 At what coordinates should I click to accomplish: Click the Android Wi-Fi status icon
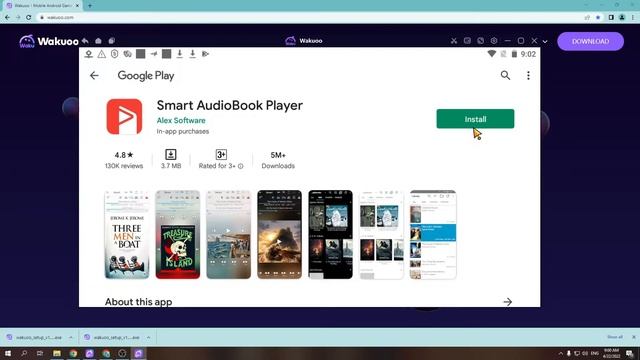(x=492, y=54)
